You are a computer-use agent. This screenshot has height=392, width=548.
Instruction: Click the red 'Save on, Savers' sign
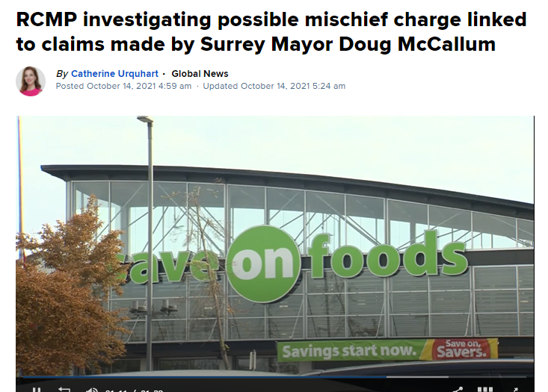(x=462, y=349)
